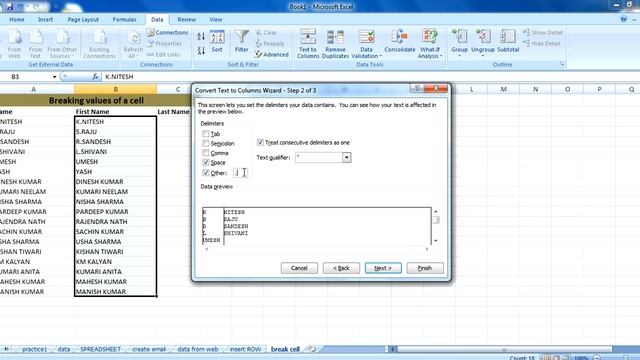Image resolution: width=640 pixels, height=360 pixels.
Task: Uncheck Space delimiter checkbox
Action: click(206, 162)
